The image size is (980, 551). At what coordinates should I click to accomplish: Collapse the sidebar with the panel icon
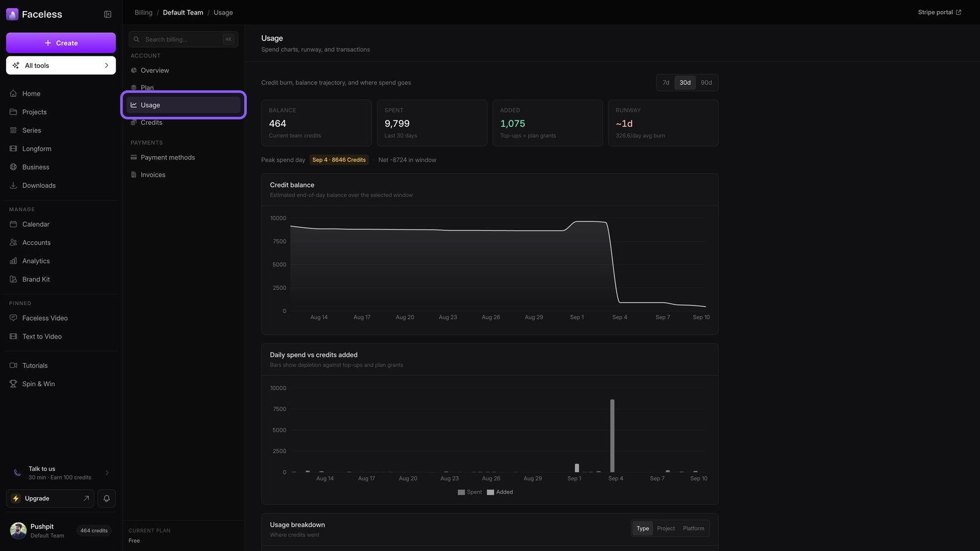pos(108,14)
